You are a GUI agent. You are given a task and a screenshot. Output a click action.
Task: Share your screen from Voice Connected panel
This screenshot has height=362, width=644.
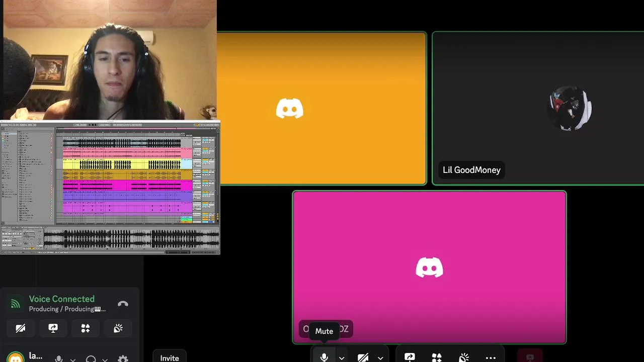(x=53, y=328)
